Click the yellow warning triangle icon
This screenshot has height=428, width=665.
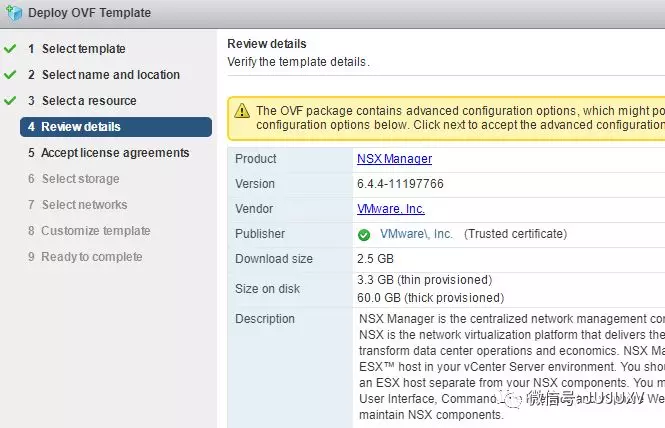tap(241, 111)
